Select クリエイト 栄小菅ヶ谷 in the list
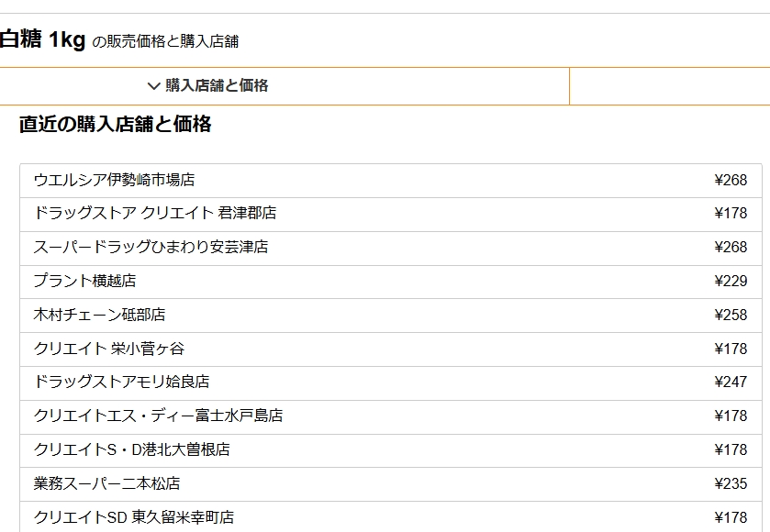The image size is (770, 532). (x=391, y=349)
